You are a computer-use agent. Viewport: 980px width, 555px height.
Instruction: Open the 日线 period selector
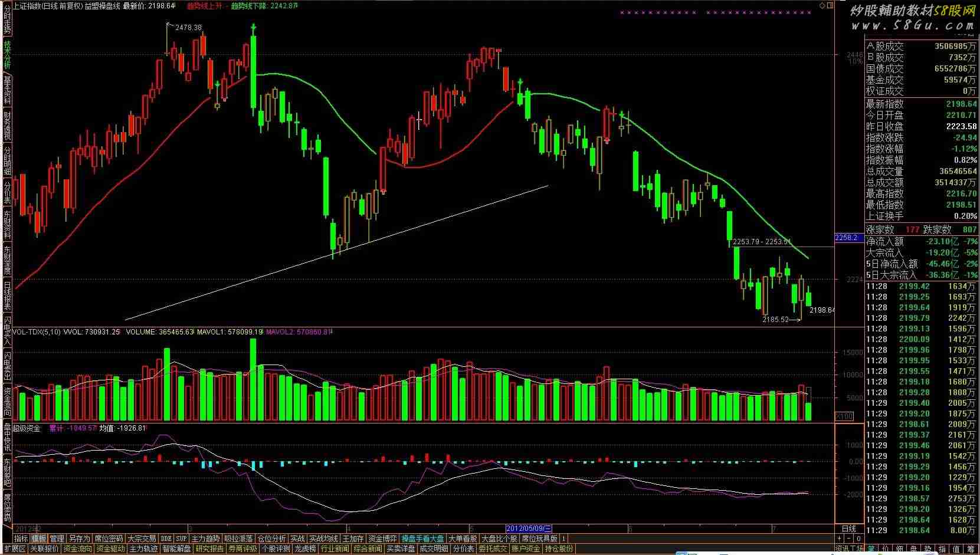click(x=848, y=528)
